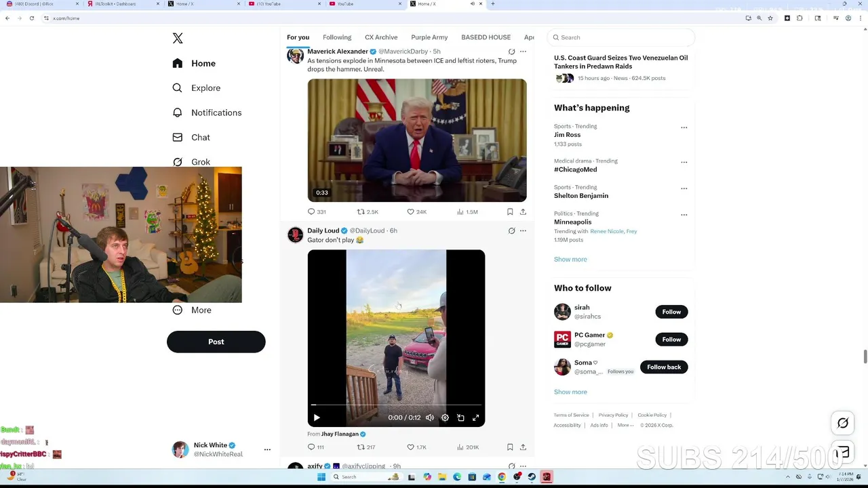Open Daily Loud's profile avatar

(295, 235)
